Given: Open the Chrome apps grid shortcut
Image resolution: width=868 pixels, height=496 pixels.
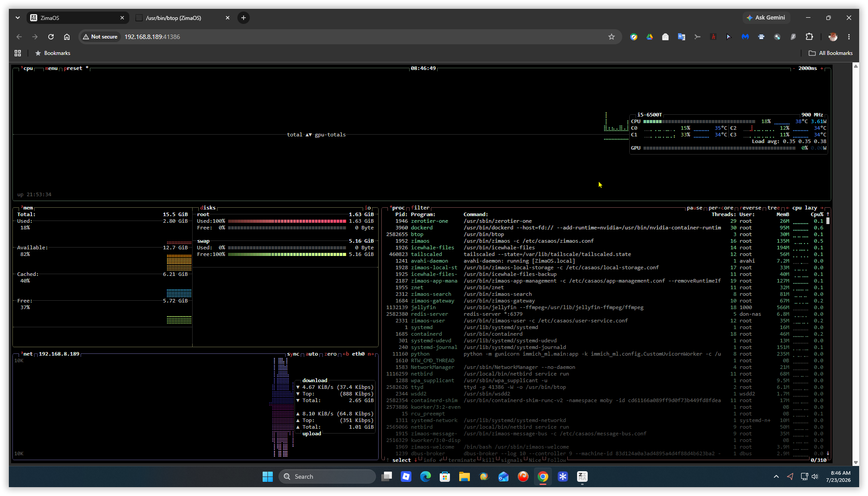Looking at the screenshot, I should point(18,53).
